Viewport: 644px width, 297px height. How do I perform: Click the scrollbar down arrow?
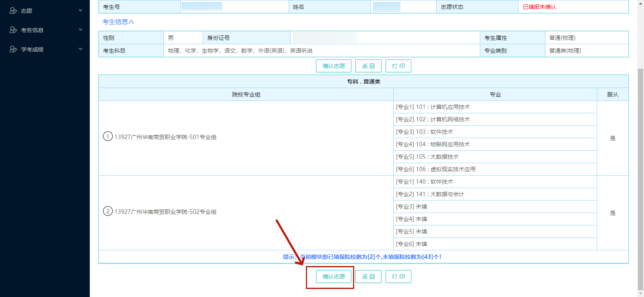click(640, 293)
